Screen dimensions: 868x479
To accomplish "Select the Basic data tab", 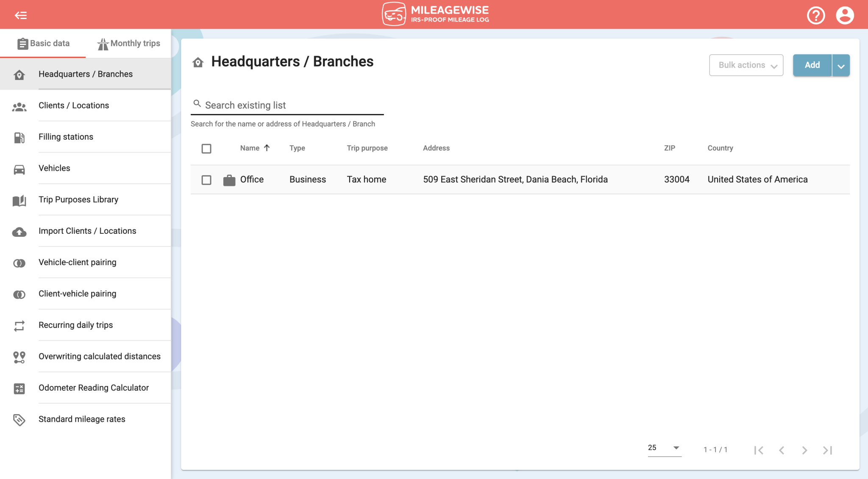I will point(44,43).
